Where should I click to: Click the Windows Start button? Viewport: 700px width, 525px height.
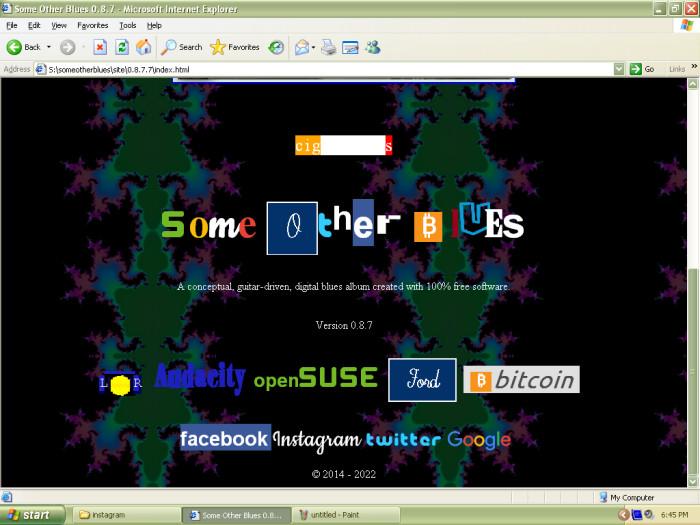coord(32,515)
